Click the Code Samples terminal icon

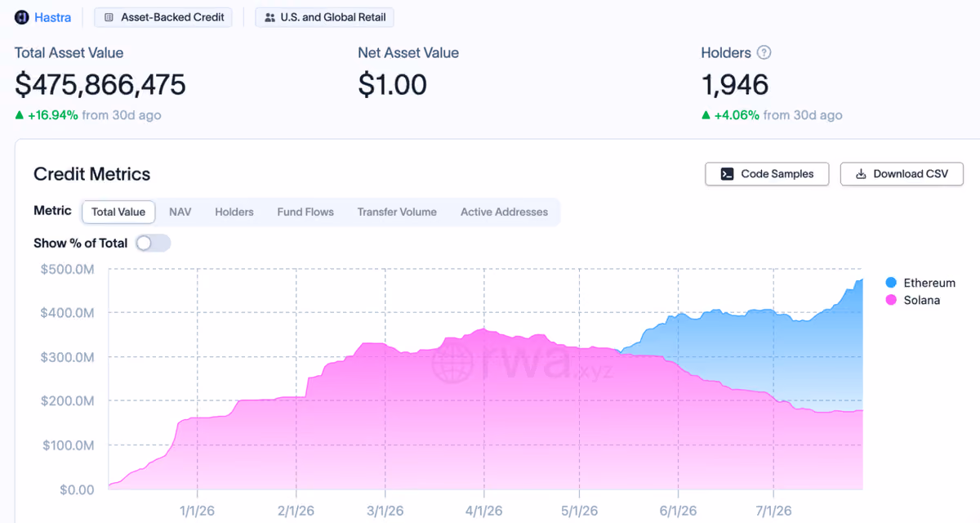click(726, 174)
